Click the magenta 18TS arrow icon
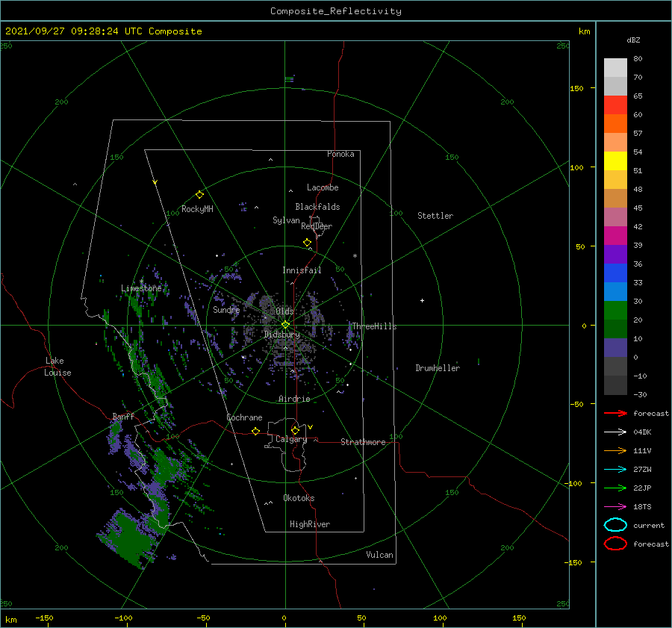This screenshot has width=672, height=628. [615, 507]
